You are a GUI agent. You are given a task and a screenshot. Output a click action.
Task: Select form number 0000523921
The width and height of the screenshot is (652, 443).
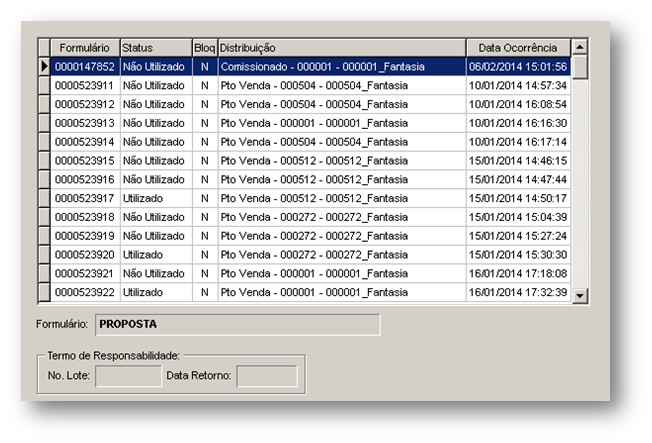click(85, 273)
